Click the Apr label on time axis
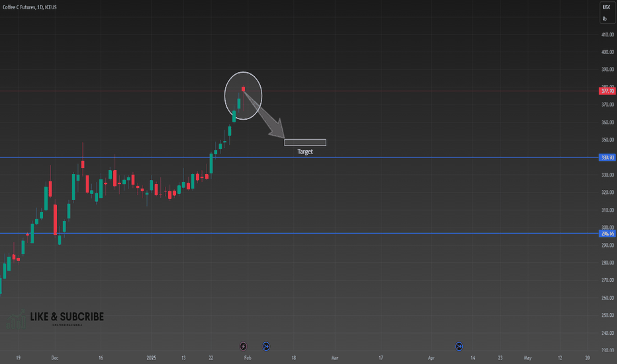The width and height of the screenshot is (617, 364). [x=431, y=357]
